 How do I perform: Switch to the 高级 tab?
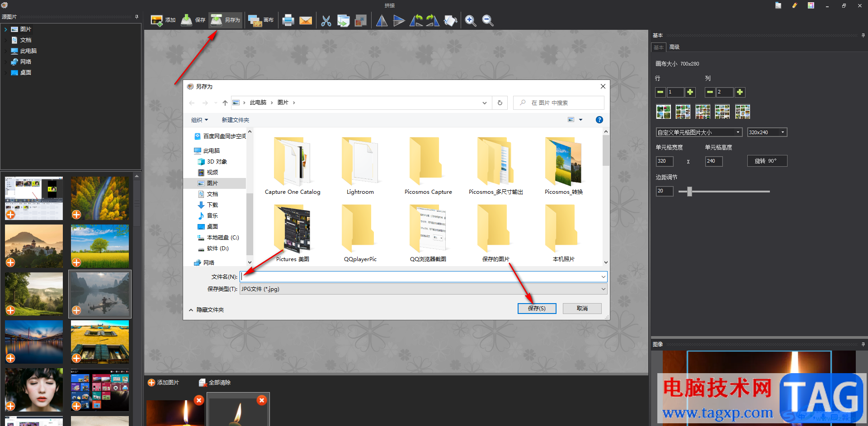[674, 47]
